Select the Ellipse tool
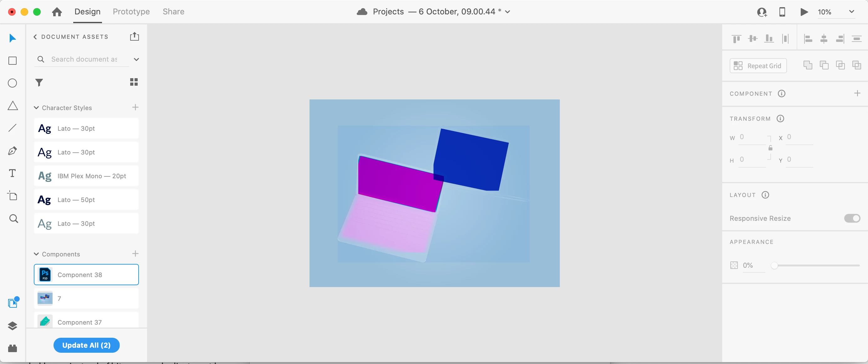Image resolution: width=868 pixels, height=364 pixels. pyautogui.click(x=13, y=83)
